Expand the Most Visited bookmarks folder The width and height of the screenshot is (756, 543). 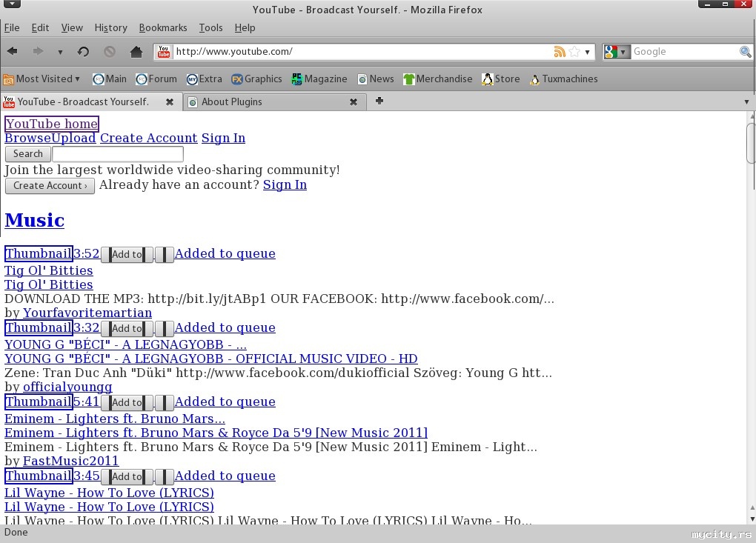(42, 79)
